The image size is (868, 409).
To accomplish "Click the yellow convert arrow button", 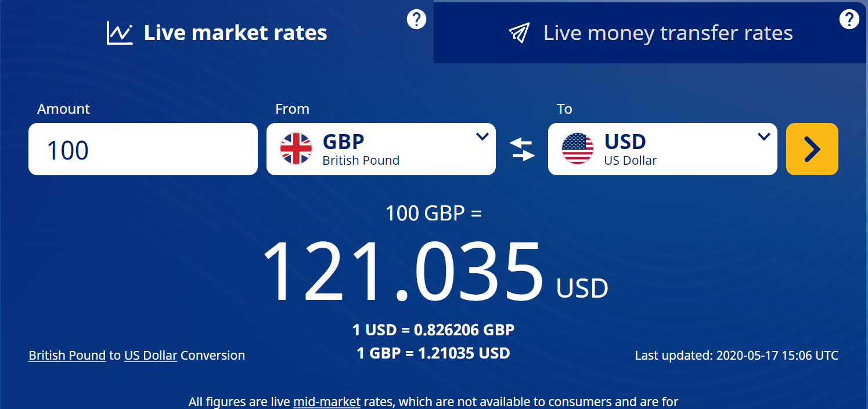I will 812,149.
